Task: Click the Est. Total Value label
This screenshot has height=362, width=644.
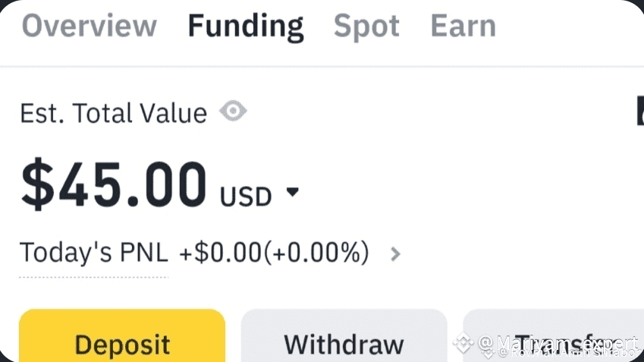Action: point(113,113)
